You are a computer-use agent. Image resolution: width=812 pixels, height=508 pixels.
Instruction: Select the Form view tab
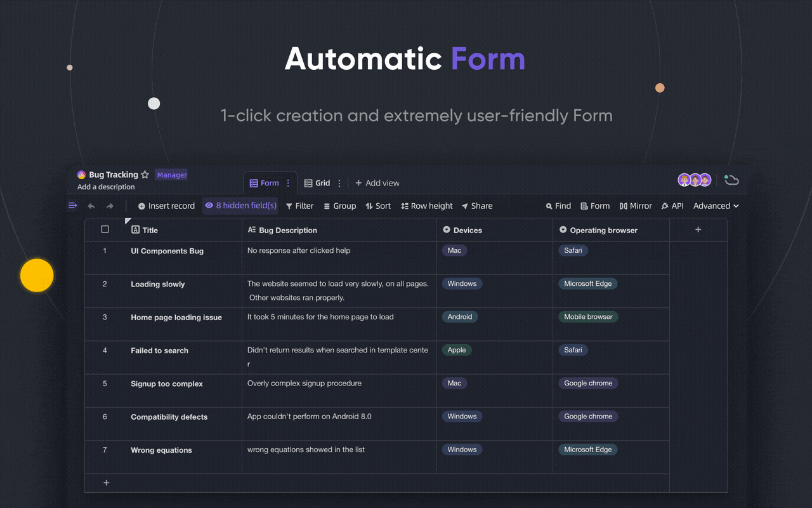tap(264, 183)
